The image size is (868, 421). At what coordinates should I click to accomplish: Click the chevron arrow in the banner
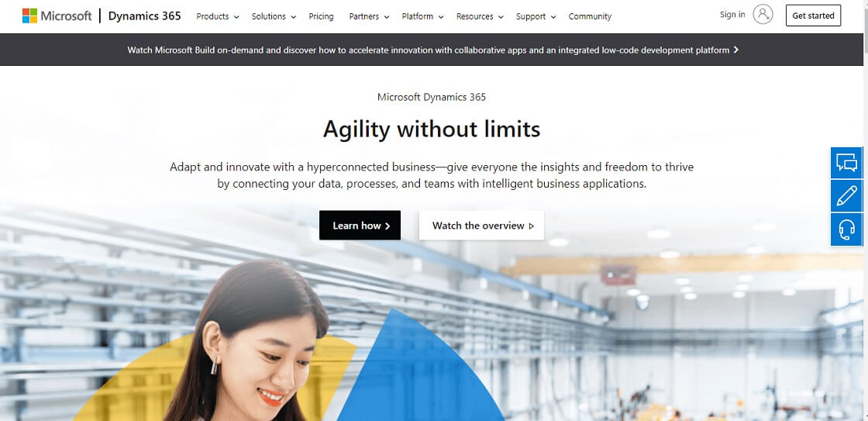coord(735,50)
